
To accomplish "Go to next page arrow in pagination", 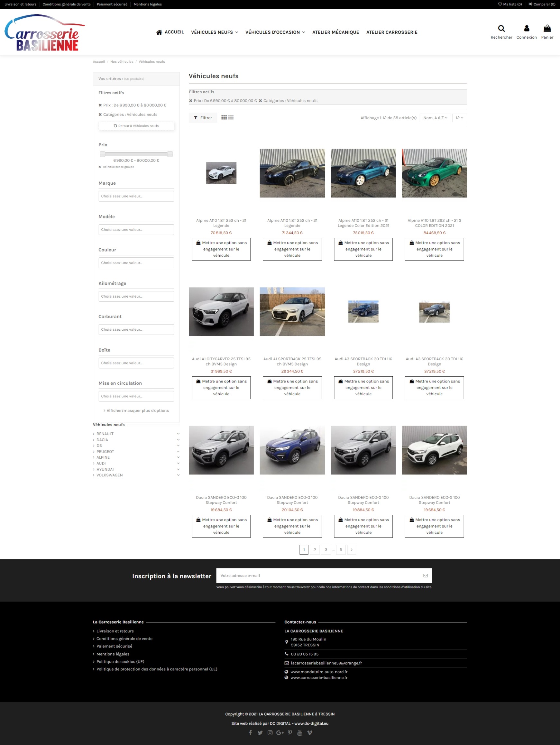I will (x=351, y=550).
